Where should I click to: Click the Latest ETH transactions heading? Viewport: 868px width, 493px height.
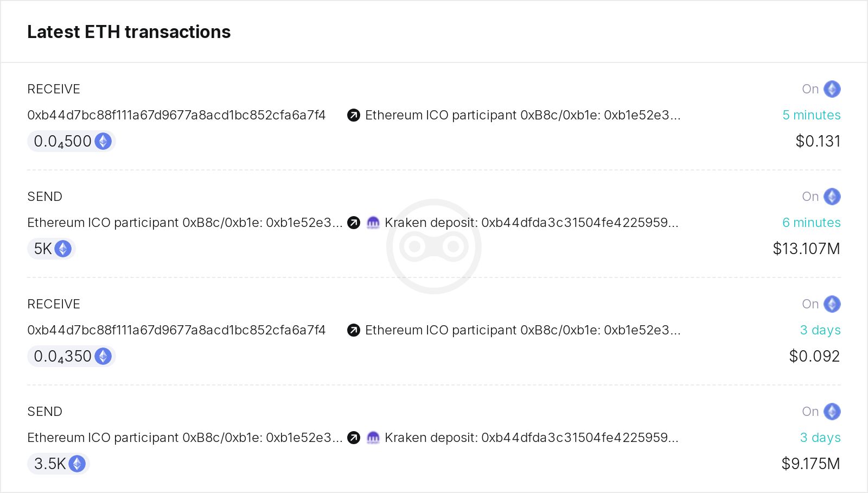129,31
